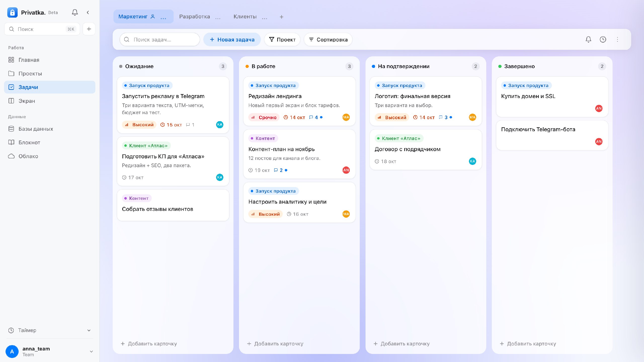Click the plus button beside the sidebar search
Screen dimensions: 644x362
tap(89, 29)
